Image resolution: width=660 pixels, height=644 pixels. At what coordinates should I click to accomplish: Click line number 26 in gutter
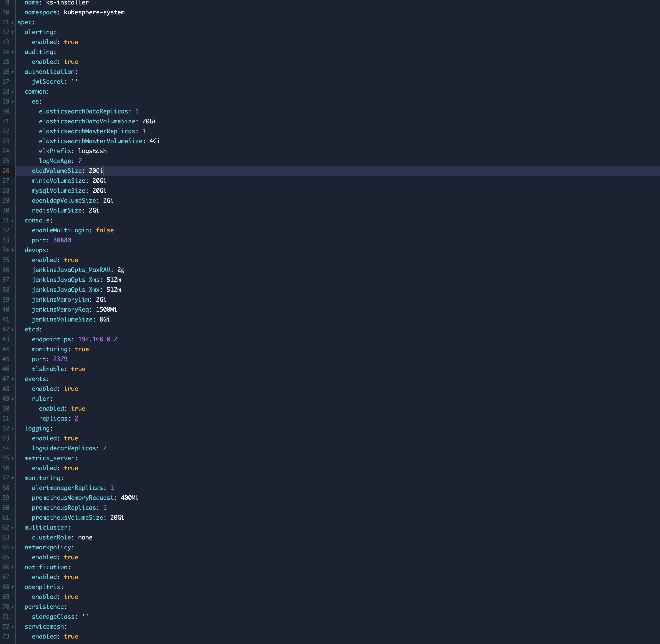coord(6,171)
